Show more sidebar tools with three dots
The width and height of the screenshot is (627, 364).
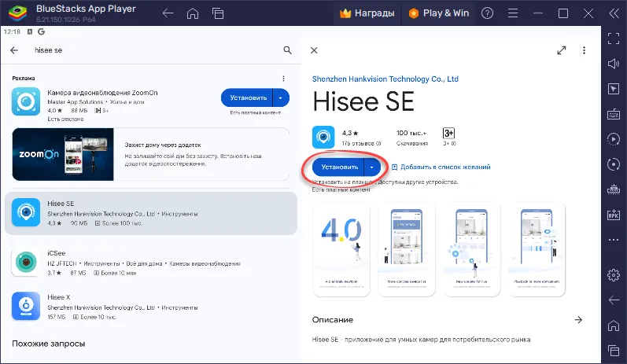pos(614,240)
